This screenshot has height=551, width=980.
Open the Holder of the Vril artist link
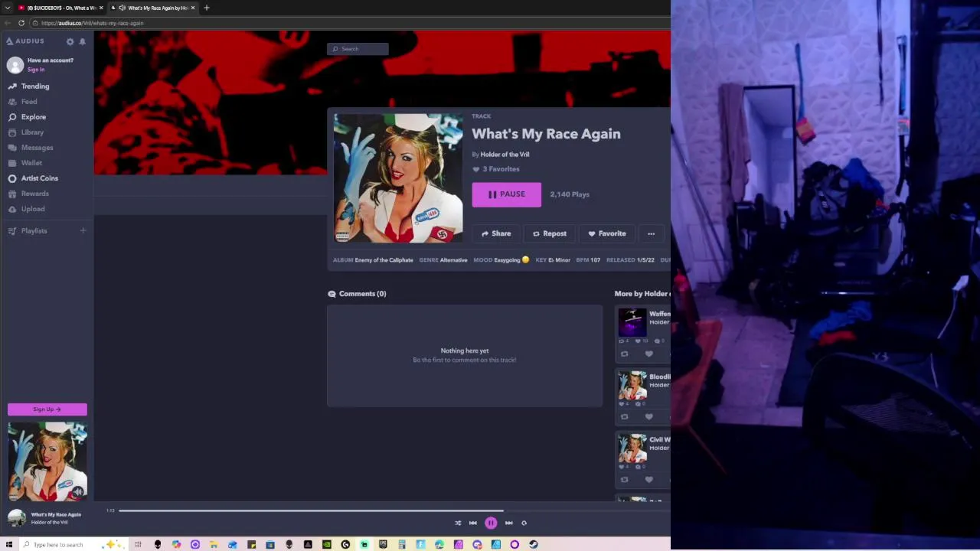pos(505,155)
